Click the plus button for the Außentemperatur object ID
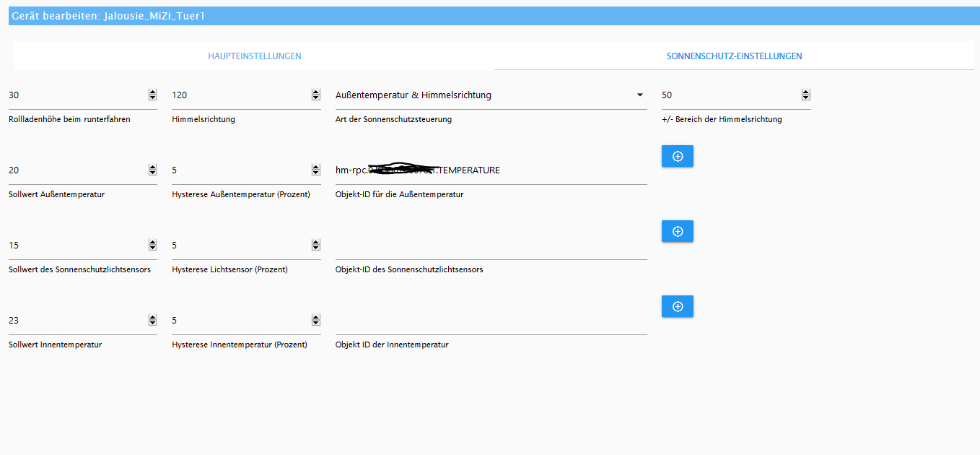 (678, 156)
